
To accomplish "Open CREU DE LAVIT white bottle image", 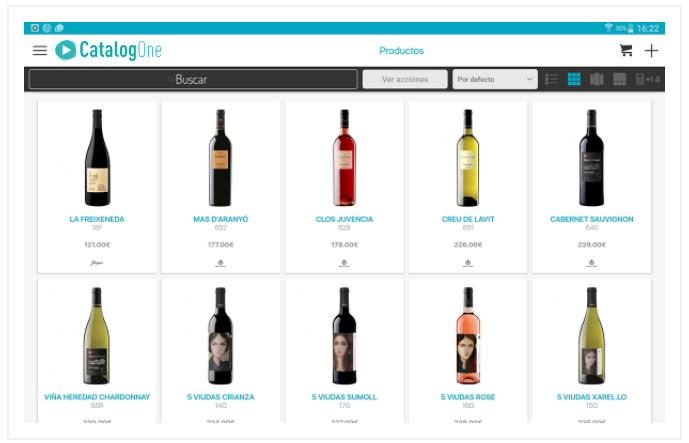I will coord(468,158).
